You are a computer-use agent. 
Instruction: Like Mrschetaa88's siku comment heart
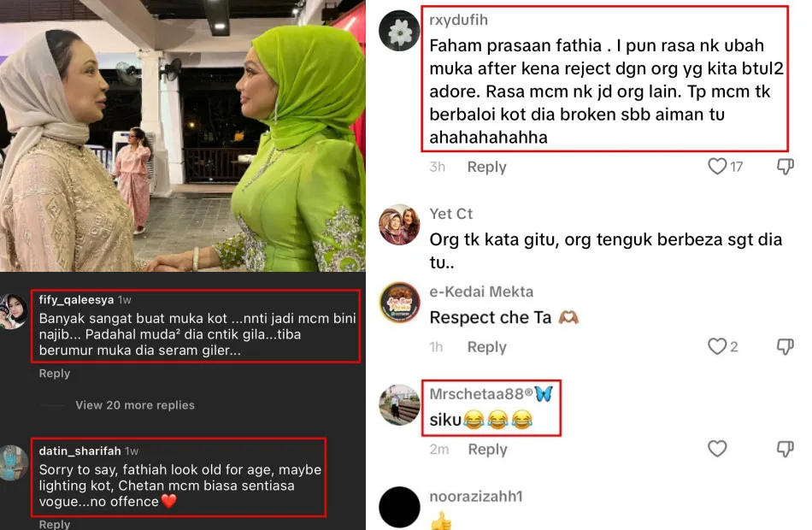[x=717, y=449]
